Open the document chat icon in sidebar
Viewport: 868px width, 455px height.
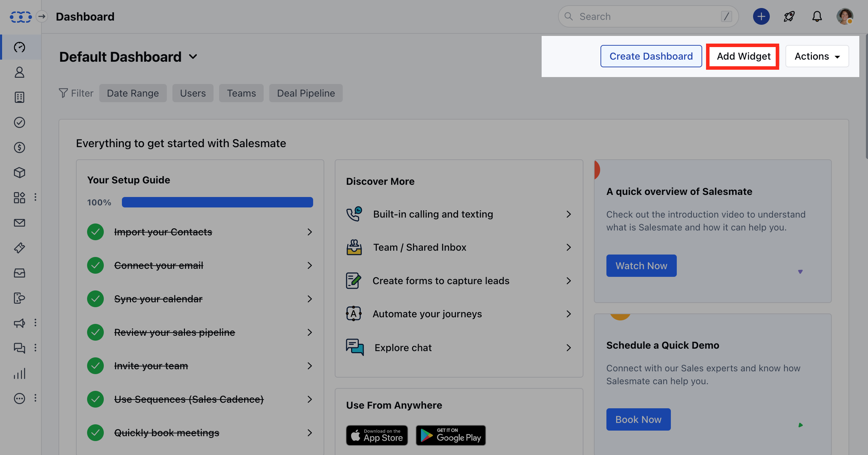click(20, 298)
